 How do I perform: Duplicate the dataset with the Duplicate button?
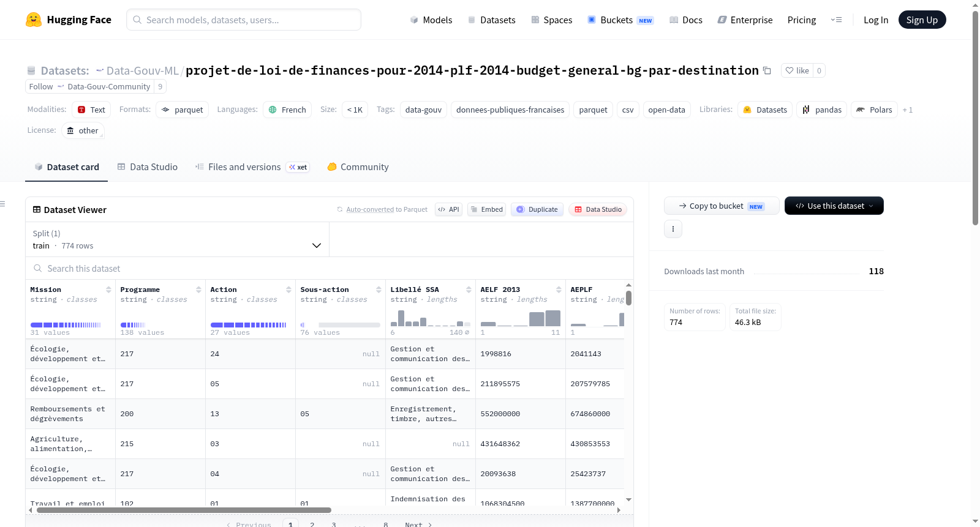click(537, 209)
